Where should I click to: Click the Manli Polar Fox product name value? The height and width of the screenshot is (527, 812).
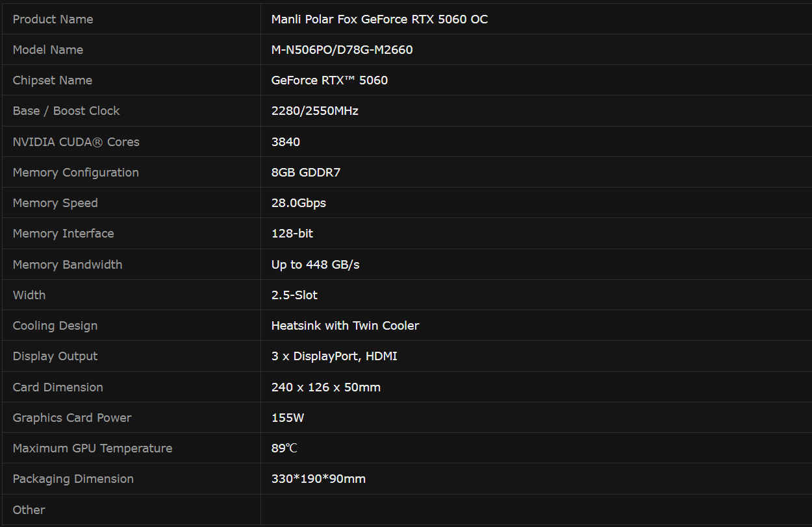pyautogui.click(x=379, y=19)
